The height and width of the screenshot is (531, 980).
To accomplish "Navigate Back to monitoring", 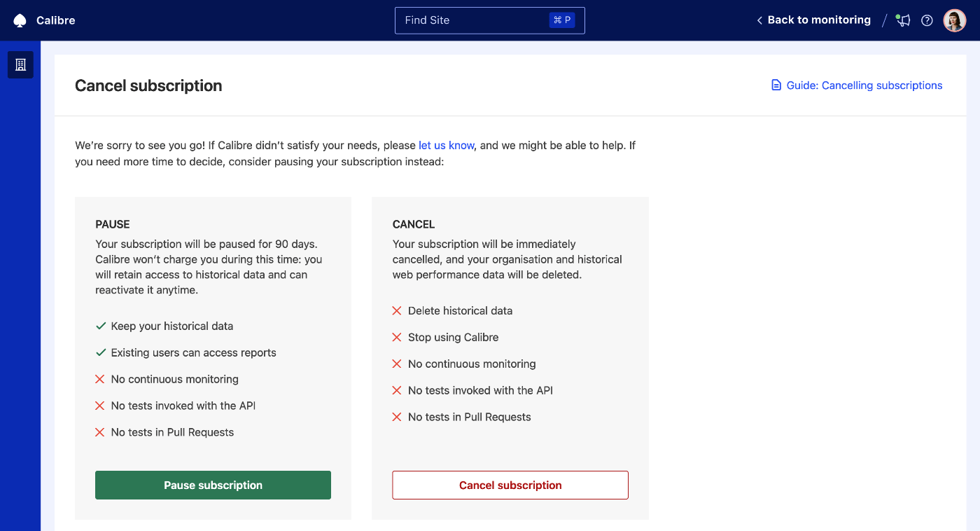I will (819, 20).
